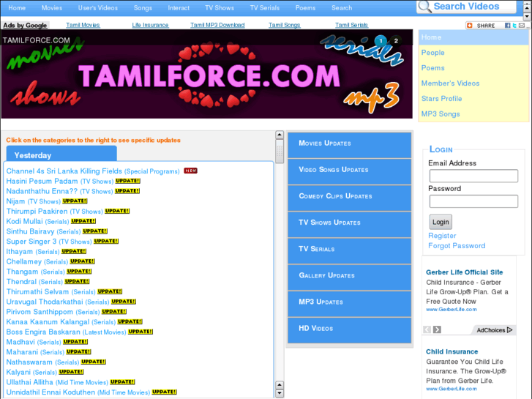532x399 pixels.
Task: Click the Register link
Action: click(x=442, y=236)
